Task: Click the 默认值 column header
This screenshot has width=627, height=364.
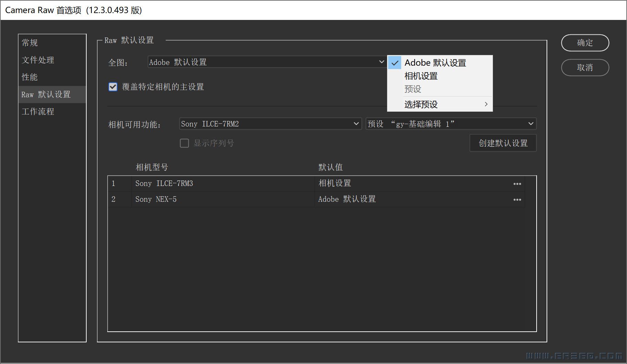Action: [x=330, y=167]
